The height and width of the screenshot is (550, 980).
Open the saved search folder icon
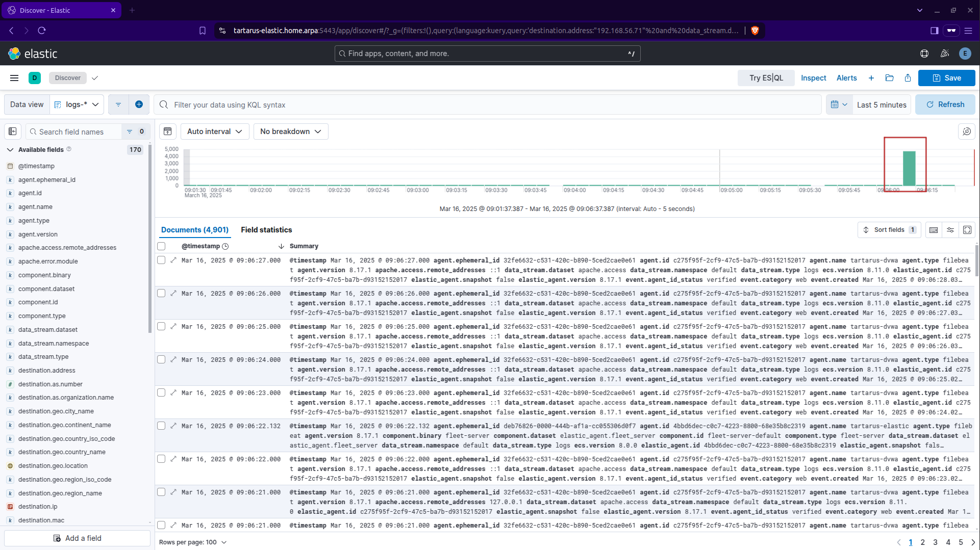[889, 78]
